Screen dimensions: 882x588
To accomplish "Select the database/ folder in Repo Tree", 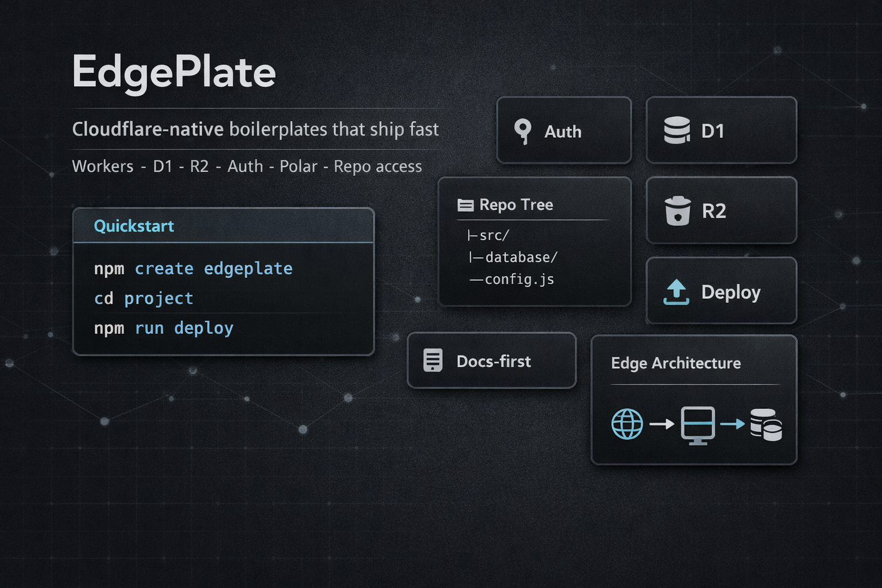I will [520, 257].
